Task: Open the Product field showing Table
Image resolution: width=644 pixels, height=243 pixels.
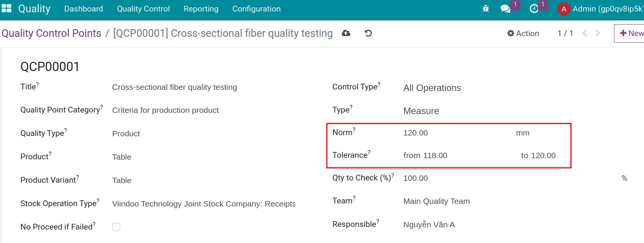Action: pyautogui.click(x=122, y=157)
